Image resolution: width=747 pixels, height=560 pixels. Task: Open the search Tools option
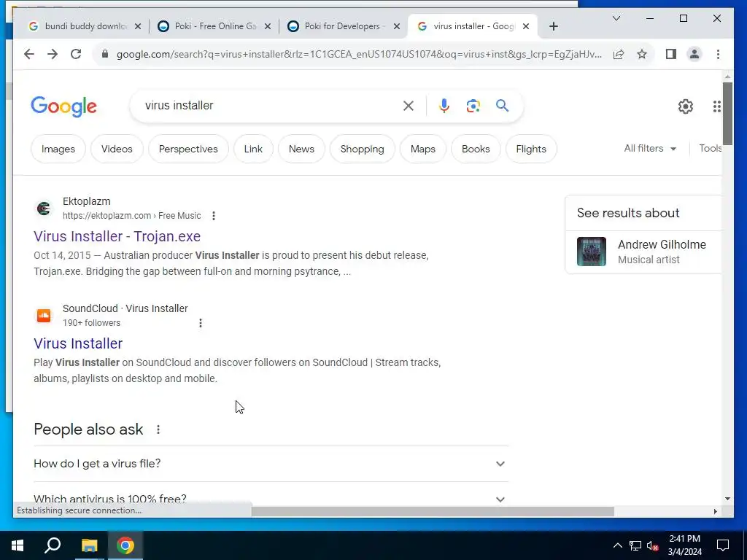tap(710, 149)
